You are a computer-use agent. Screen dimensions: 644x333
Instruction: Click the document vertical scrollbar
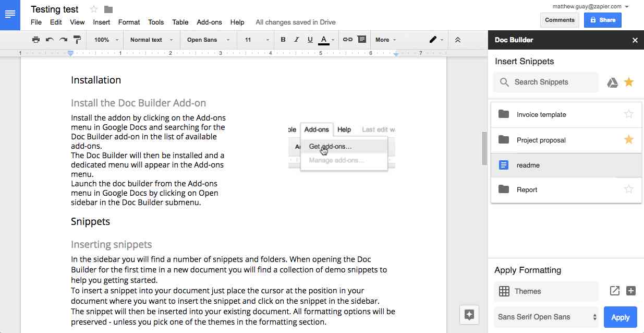(484, 149)
